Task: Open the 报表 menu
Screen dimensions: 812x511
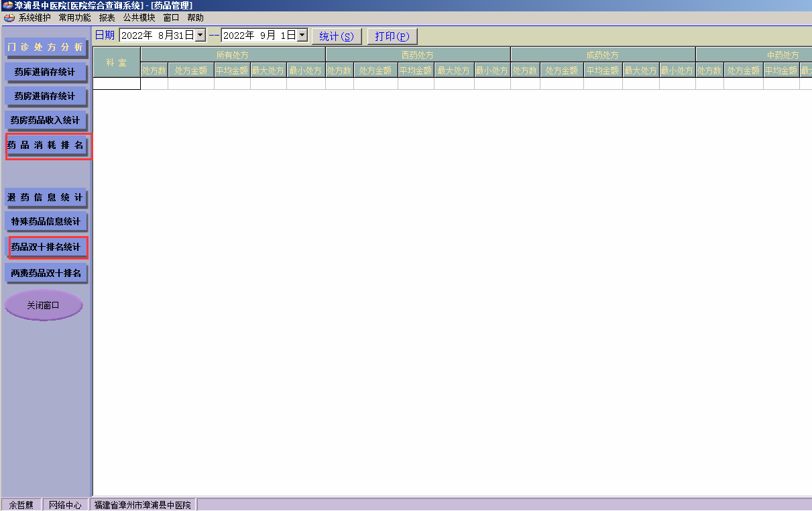Action: (107, 18)
